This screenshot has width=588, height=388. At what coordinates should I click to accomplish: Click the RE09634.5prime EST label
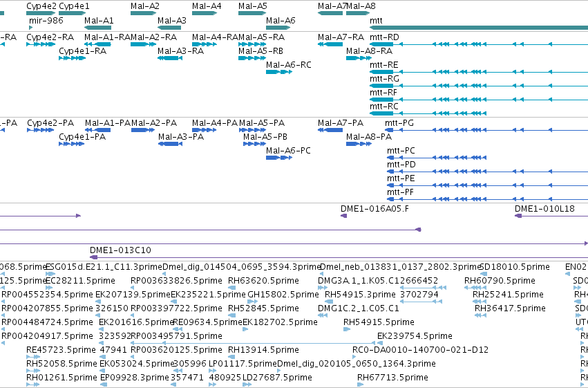(x=207, y=322)
